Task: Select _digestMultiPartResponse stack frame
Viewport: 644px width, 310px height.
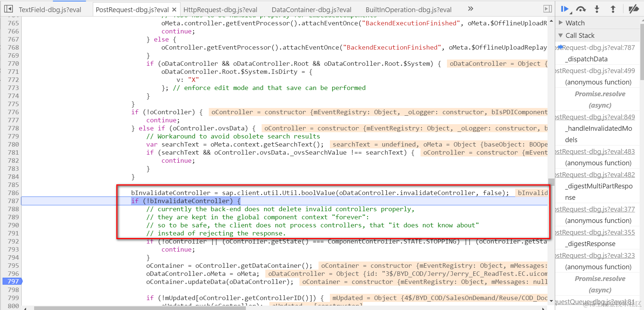Action: (599, 192)
